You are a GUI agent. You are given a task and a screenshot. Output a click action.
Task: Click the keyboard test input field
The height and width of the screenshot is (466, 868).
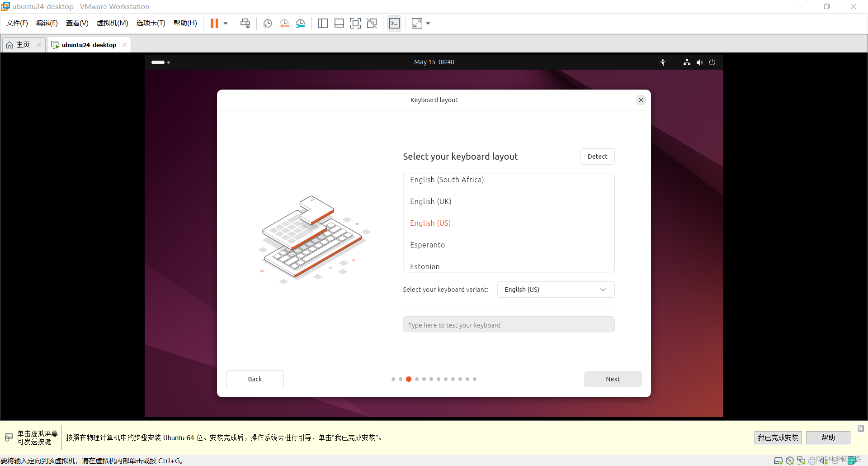tap(508, 324)
